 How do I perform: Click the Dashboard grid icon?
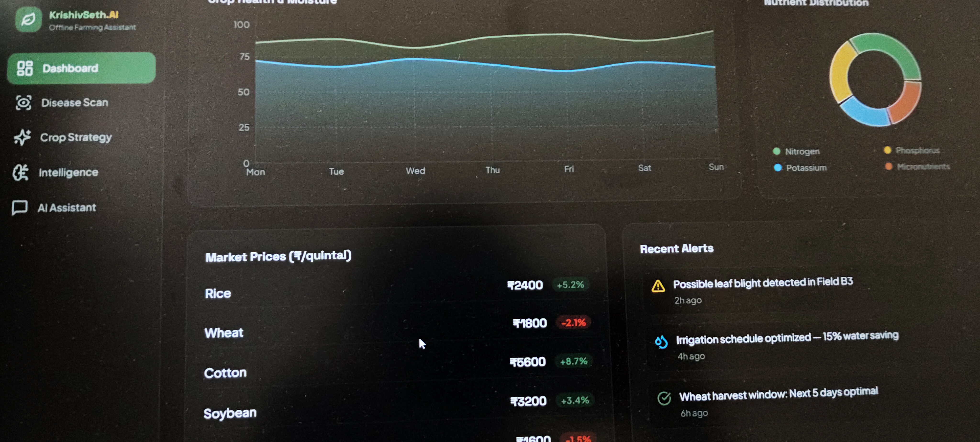(25, 68)
